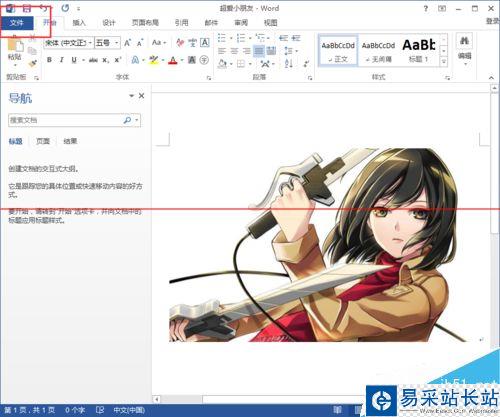
Task: Click the Phonetic Guide (拼音) icon
Action: click(x=192, y=43)
